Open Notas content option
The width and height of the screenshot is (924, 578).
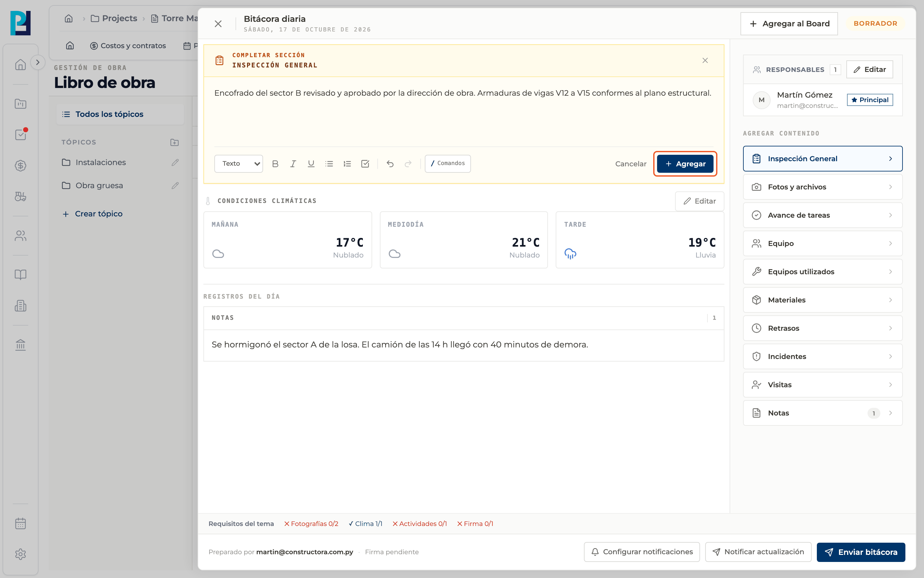pyautogui.click(x=822, y=413)
